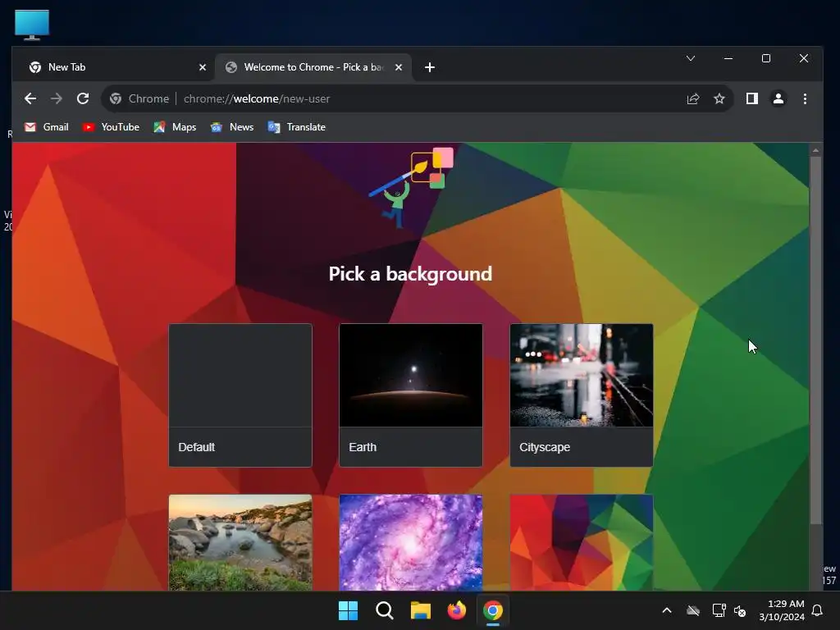Bookmark this tab with the star icon
The width and height of the screenshot is (840, 630).
point(719,98)
